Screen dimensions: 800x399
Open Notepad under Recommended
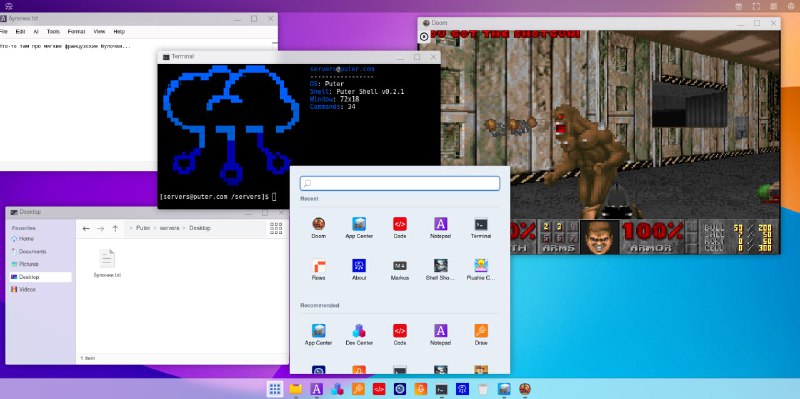tap(440, 335)
